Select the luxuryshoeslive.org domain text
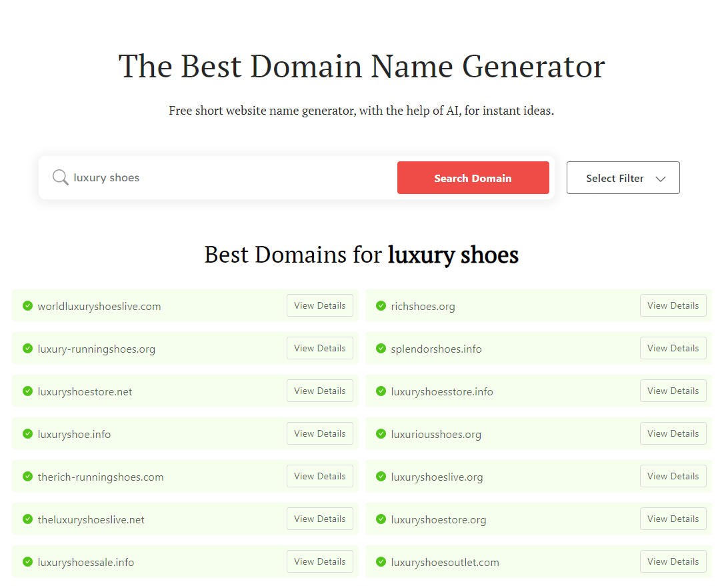 437,477
